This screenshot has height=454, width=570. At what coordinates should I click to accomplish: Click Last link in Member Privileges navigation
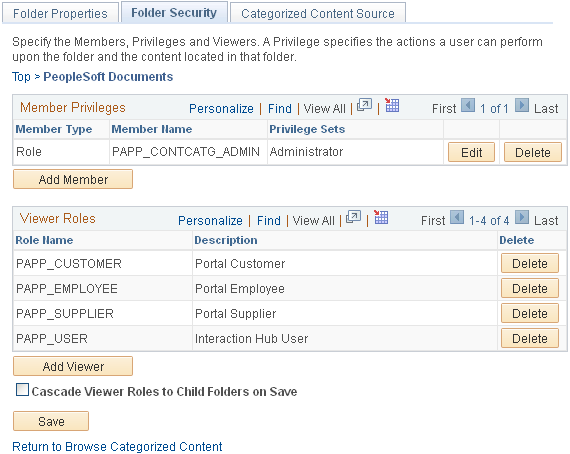pos(546,109)
